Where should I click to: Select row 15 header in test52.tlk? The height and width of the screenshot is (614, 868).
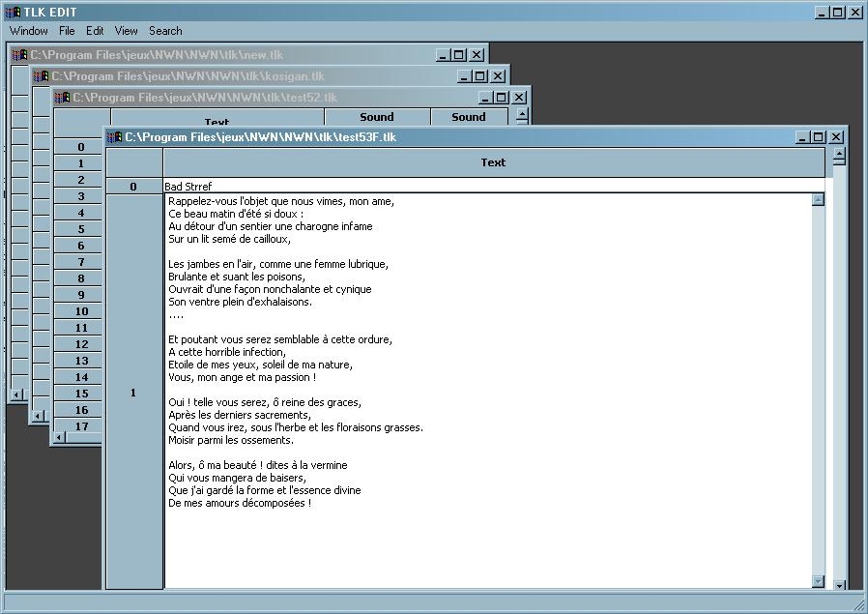pyautogui.click(x=81, y=394)
